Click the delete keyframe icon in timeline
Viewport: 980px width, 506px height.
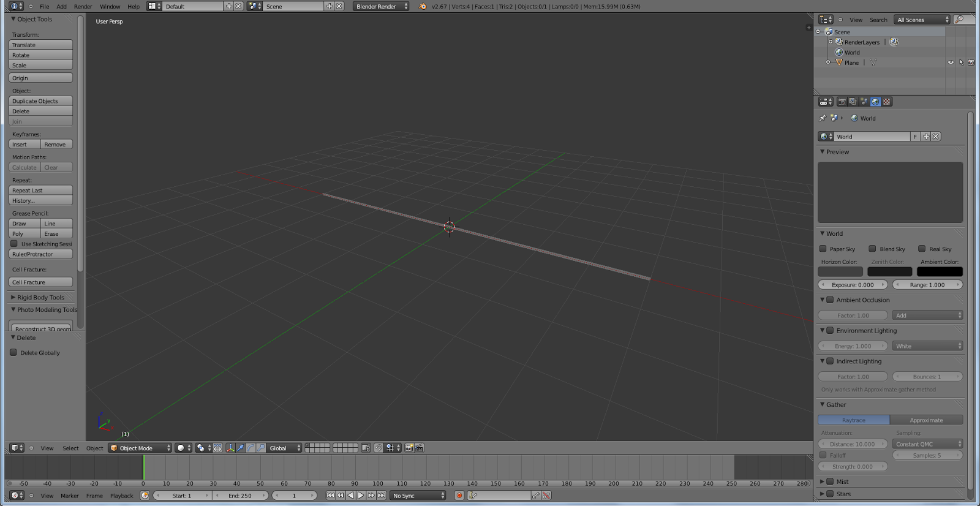tap(546, 496)
